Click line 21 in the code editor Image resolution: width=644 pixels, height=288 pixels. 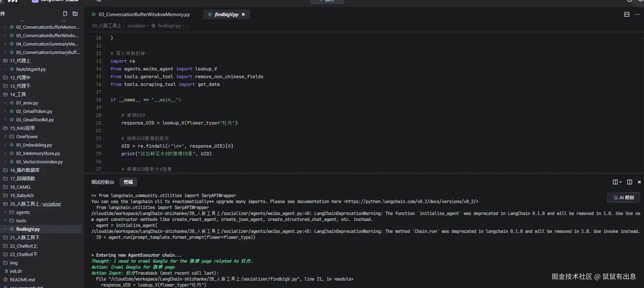coord(179,123)
